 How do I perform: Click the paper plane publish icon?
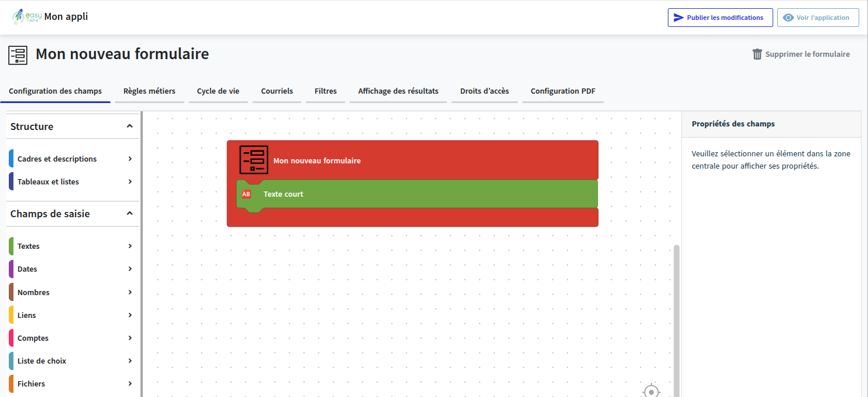point(678,18)
